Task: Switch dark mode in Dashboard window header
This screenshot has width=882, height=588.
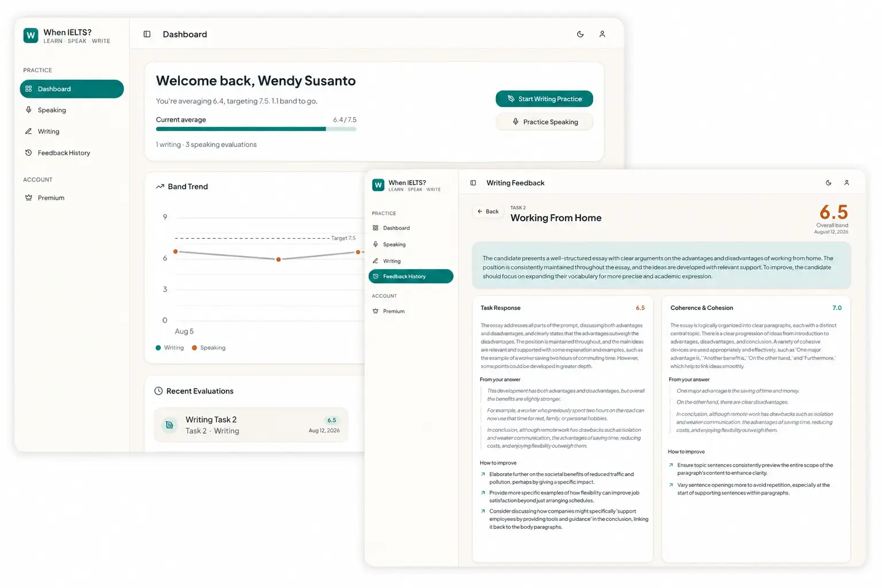Action: pos(581,34)
